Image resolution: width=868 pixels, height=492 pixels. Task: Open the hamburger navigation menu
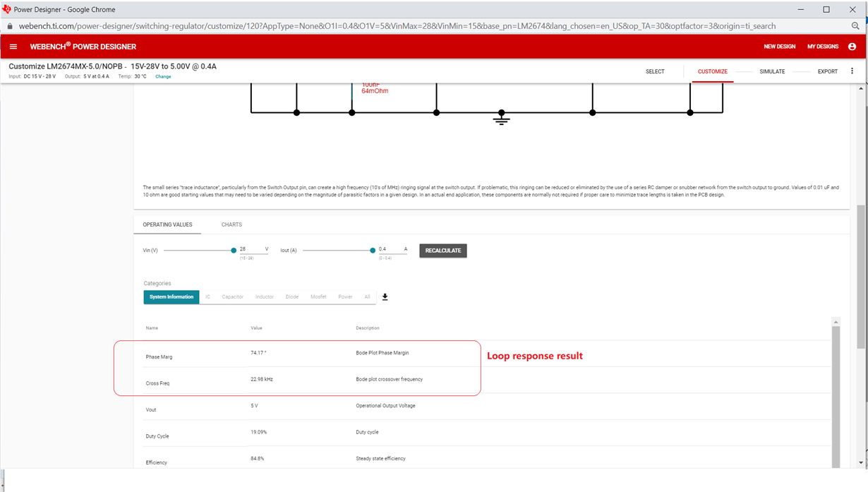click(x=13, y=47)
